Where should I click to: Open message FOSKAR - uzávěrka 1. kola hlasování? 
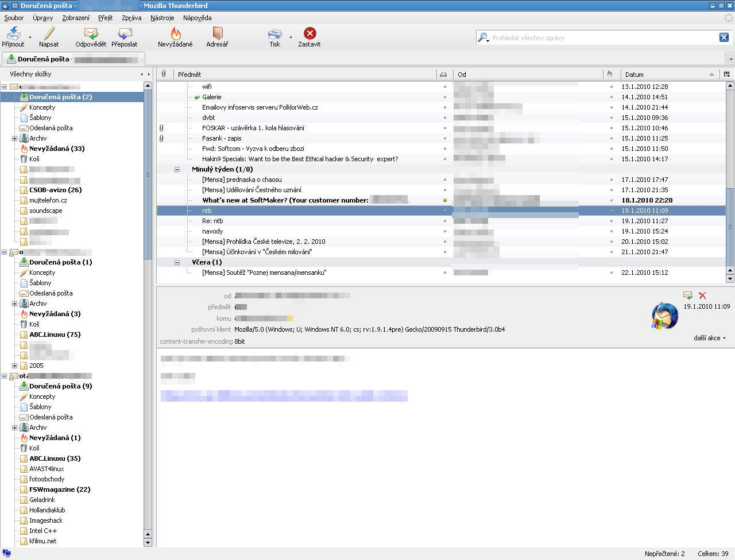tap(253, 128)
